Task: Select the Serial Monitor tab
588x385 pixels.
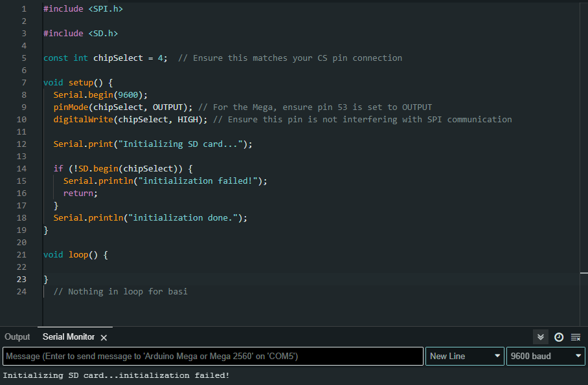Action: [x=69, y=337]
